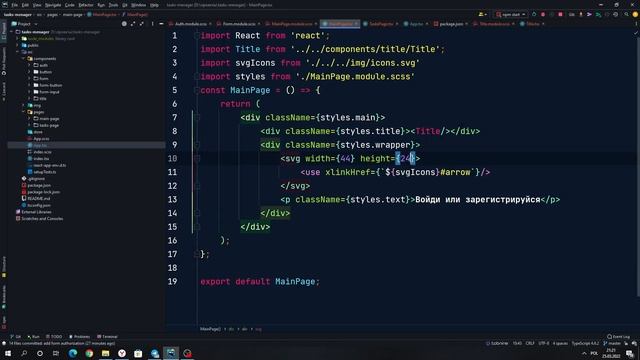Click the expand all icon in Project panel
Image resolution: width=640 pixels, height=360 pixels.
(x=133, y=24)
